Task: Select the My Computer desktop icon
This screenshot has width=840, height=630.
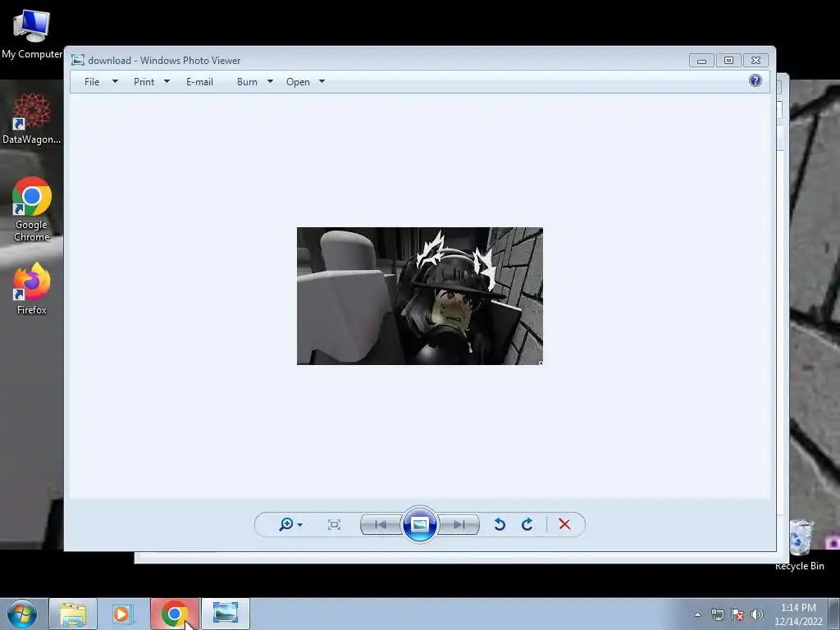Action: coord(32,33)
